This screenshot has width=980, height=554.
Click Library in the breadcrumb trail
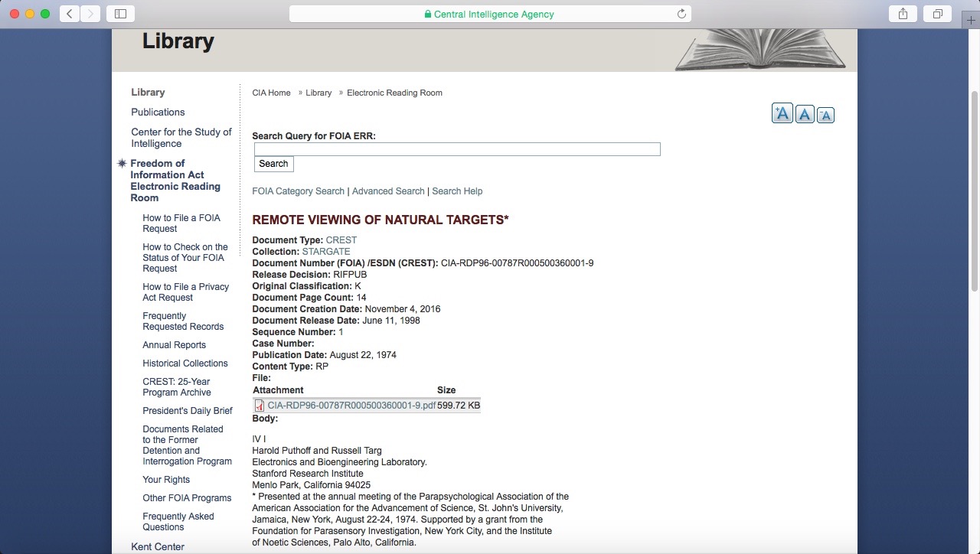(318, 93)
